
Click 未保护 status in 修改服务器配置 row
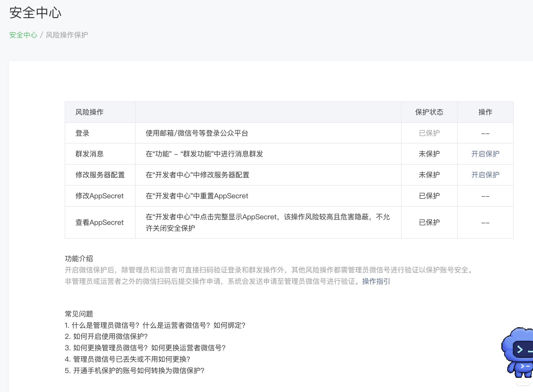coord(429,175)
